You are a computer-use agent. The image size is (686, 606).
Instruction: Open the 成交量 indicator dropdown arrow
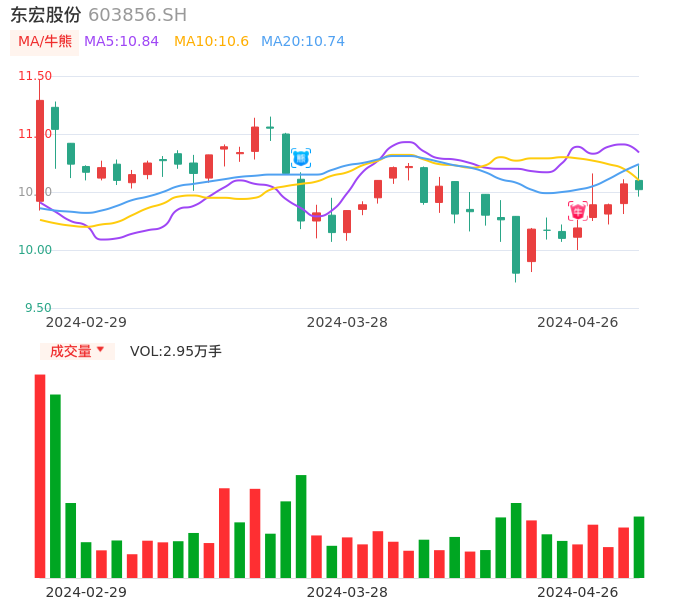point(100,350)
